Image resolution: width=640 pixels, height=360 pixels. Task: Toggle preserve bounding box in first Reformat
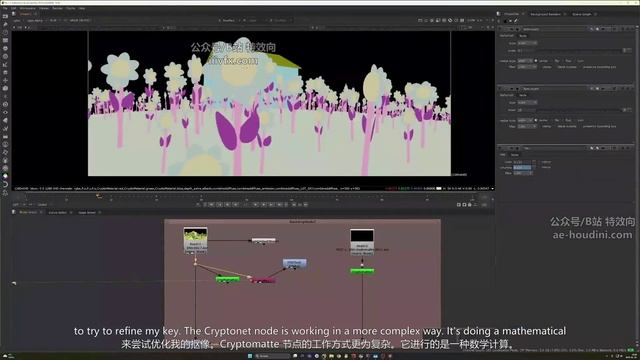[581, 67]
